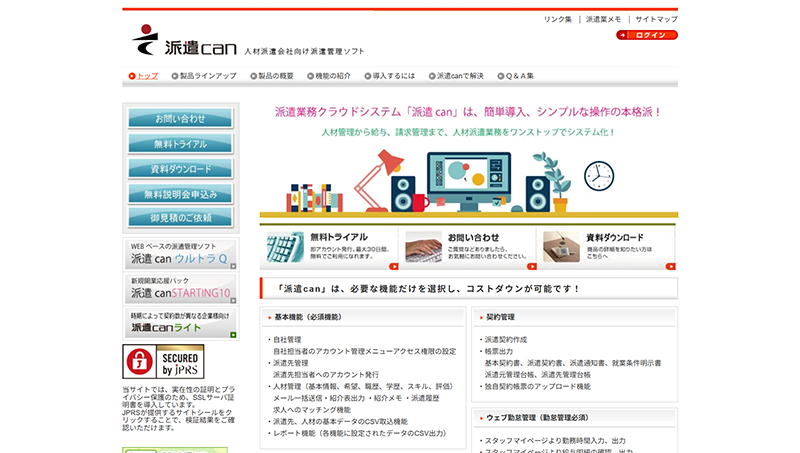Click the 帳票出力 list item
Screen dimensions: 800x453
[x=498, y=351]
